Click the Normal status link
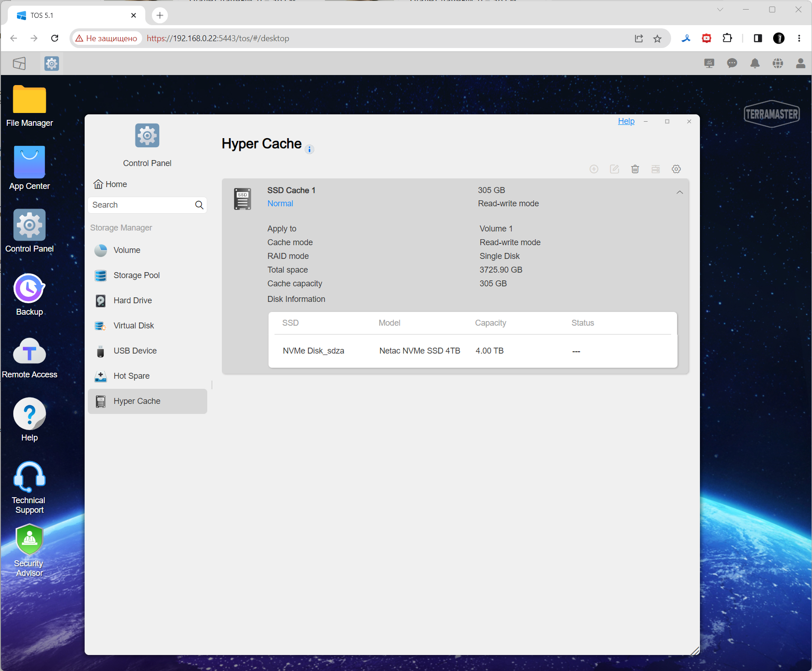The image size is (812, 671). click(280, 204)
